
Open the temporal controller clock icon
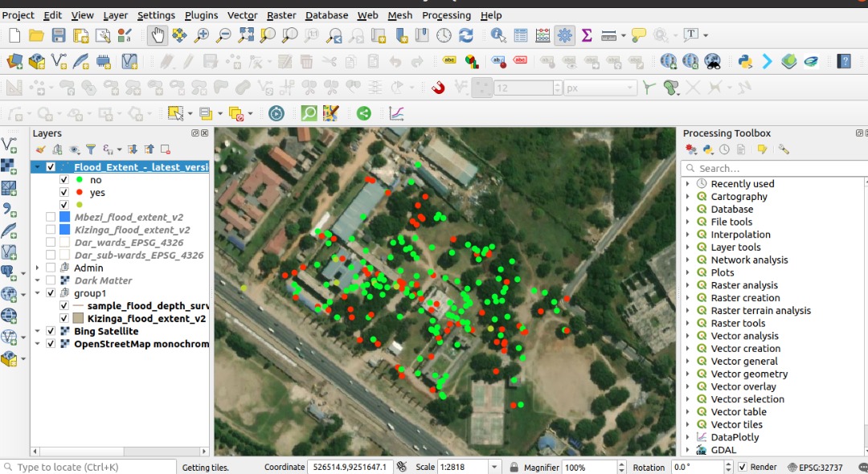pyautogui.click(x=276, y=113)
